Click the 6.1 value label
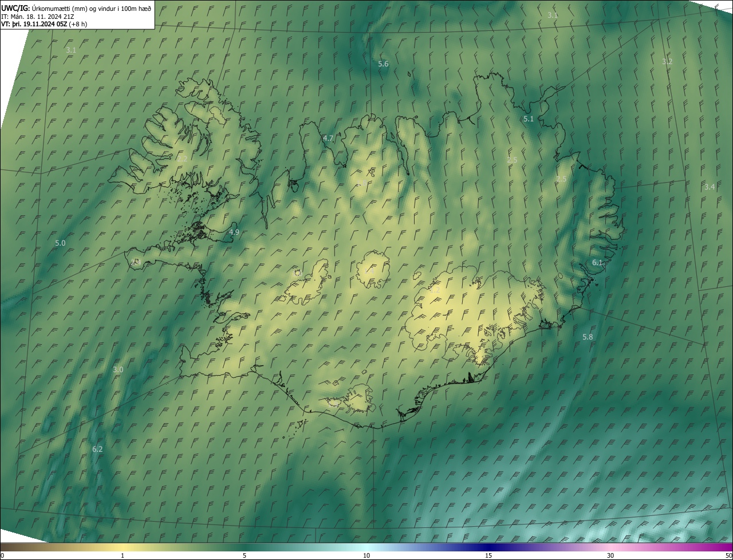Image resolution: width=733 pixels, height=560 pixels. pyautogui.click(x=597, y=263)
